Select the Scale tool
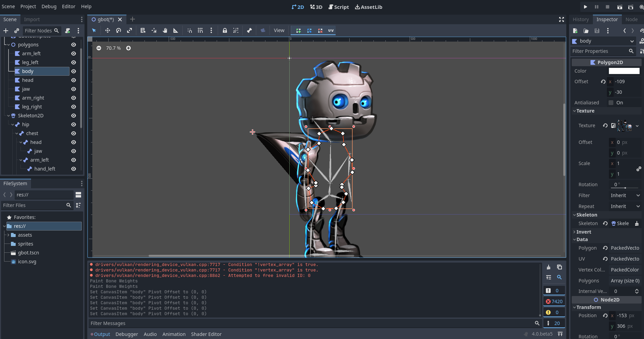This screenshot has height=339, width=644. 129,30
